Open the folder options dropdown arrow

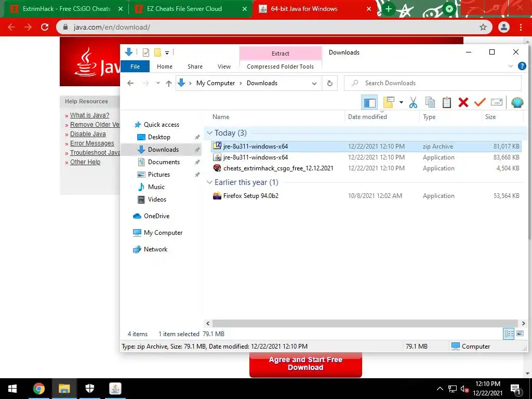point(401,102)
